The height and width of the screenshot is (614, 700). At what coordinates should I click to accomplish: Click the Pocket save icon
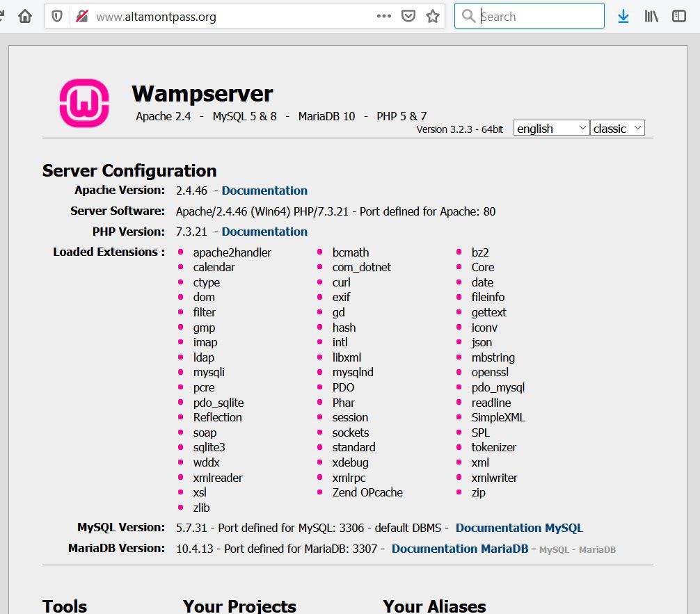[x=410, y=16]
